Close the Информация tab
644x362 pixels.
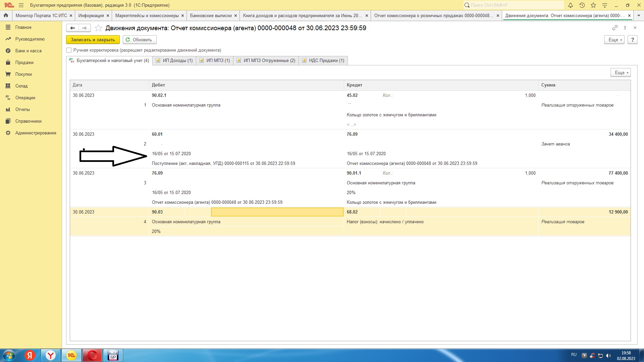tap(108, 16)
